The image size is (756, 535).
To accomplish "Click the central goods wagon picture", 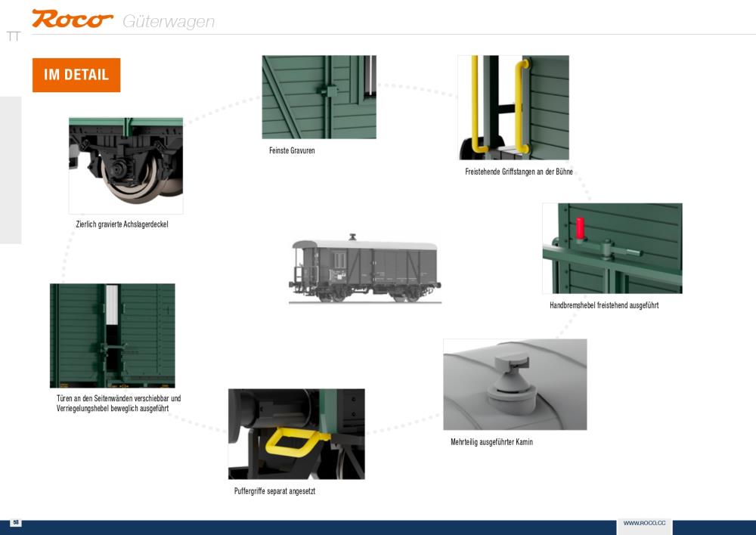I will pos(365,269).
